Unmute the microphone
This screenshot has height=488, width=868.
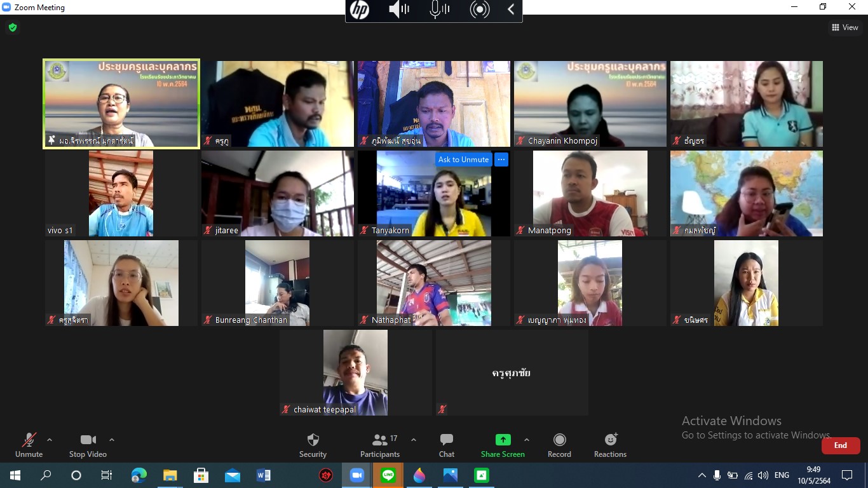29,445
